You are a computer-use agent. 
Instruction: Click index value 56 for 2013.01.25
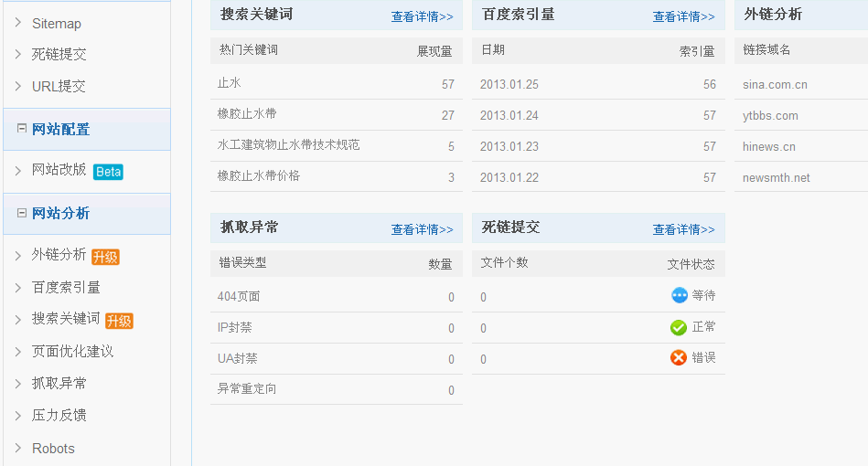tap(710, 85)
